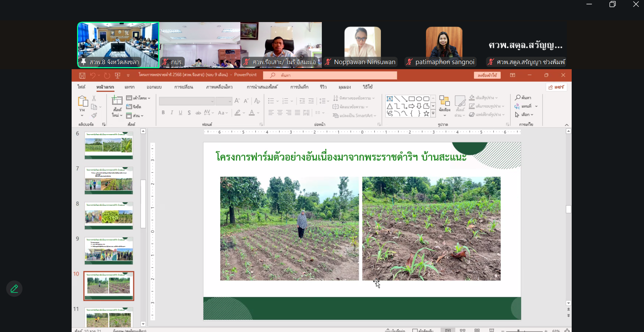Open the Change Case Aa dropdown
Screen dimensions: 644x332
[x=223, y=113]
